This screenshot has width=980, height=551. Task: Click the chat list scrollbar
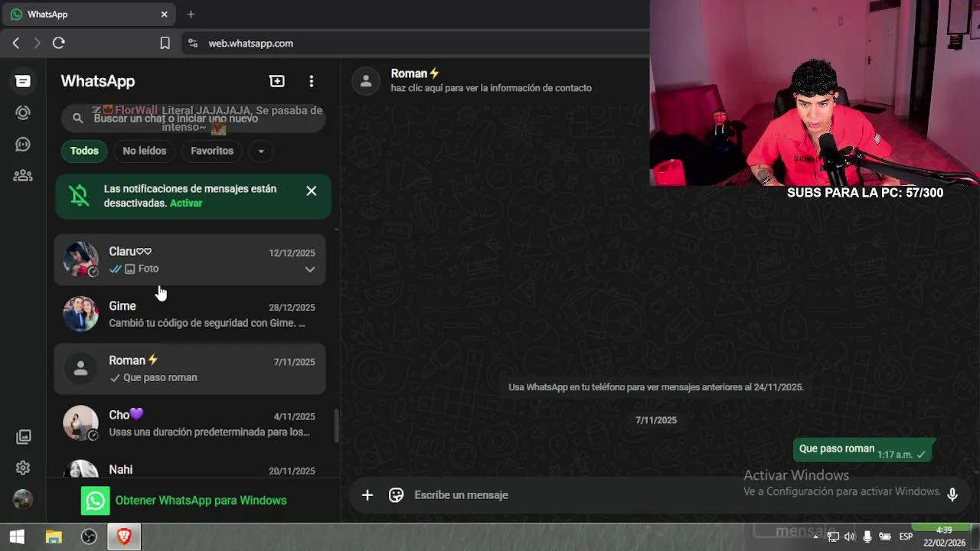[336, 425]
